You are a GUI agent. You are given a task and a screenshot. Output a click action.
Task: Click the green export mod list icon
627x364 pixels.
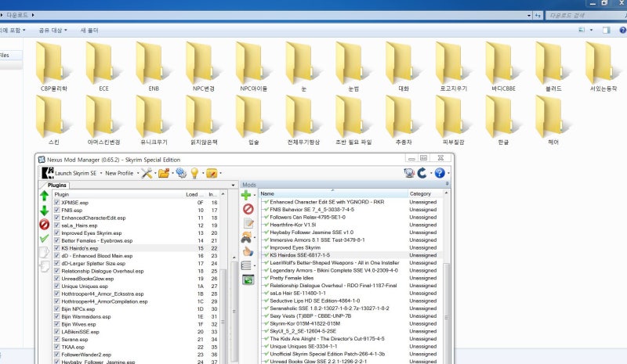[248, 279]
